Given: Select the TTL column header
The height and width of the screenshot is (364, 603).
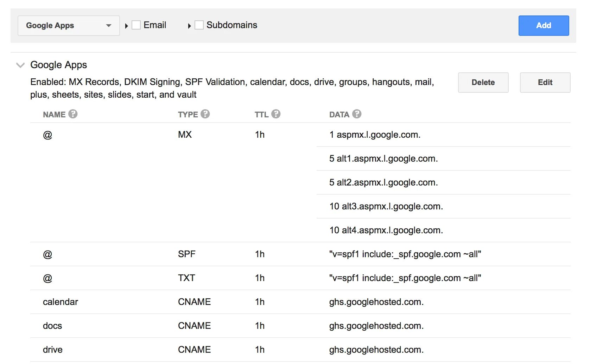Looking at the screenshot, I should click(261, 115).
